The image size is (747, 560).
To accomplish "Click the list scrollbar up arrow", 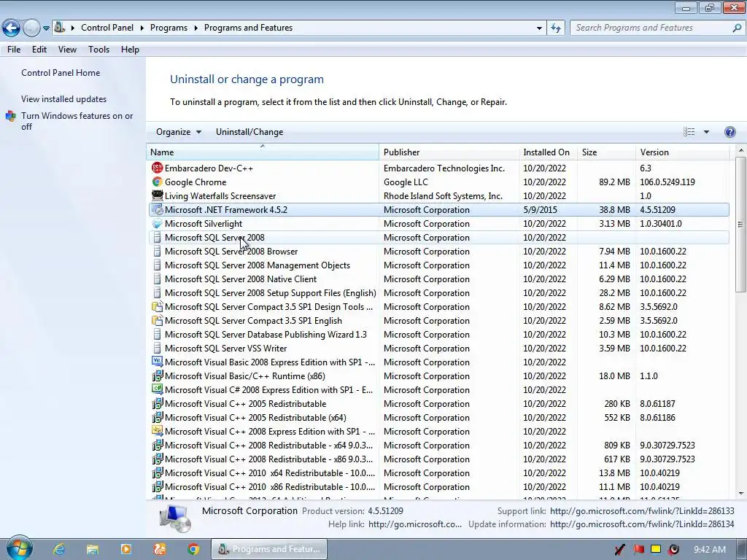I will point(740,150).
